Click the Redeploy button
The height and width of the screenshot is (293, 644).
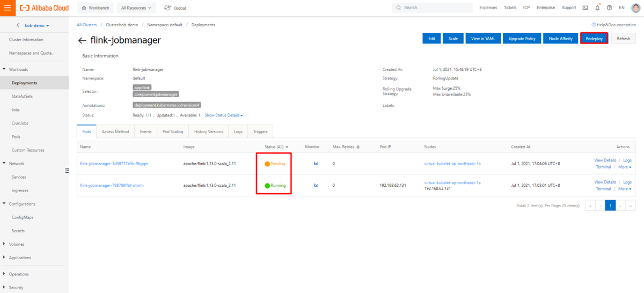[594, 39]
